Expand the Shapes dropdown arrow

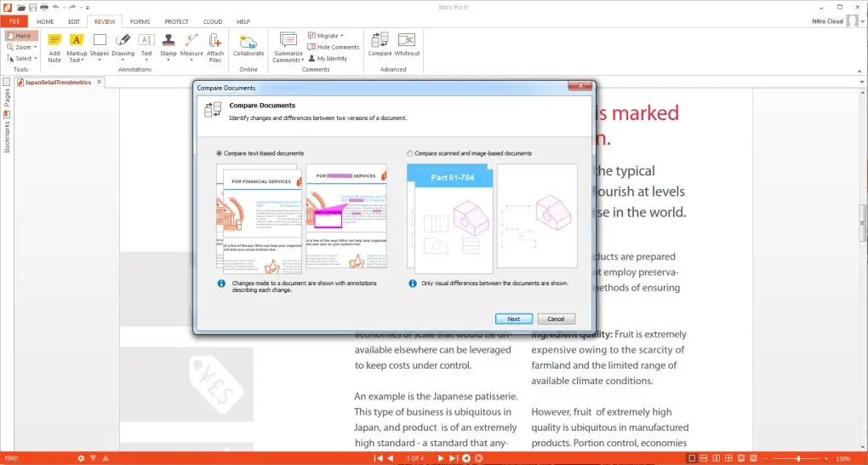click(100, 60)
